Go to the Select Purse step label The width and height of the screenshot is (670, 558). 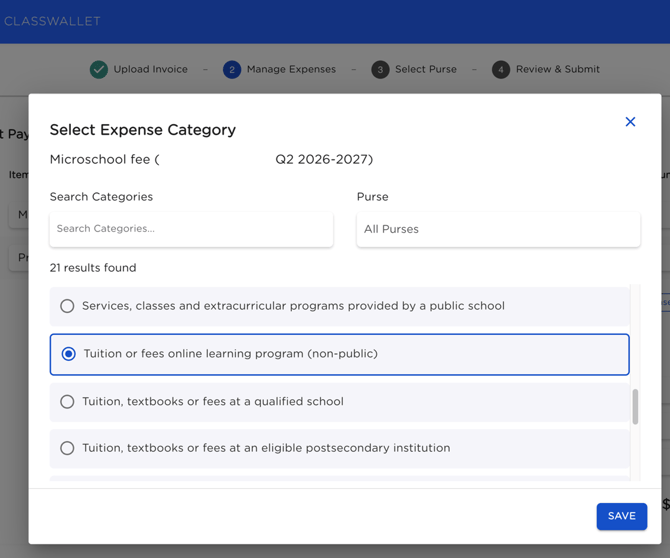pyautogui.click(x=426, y=69)
